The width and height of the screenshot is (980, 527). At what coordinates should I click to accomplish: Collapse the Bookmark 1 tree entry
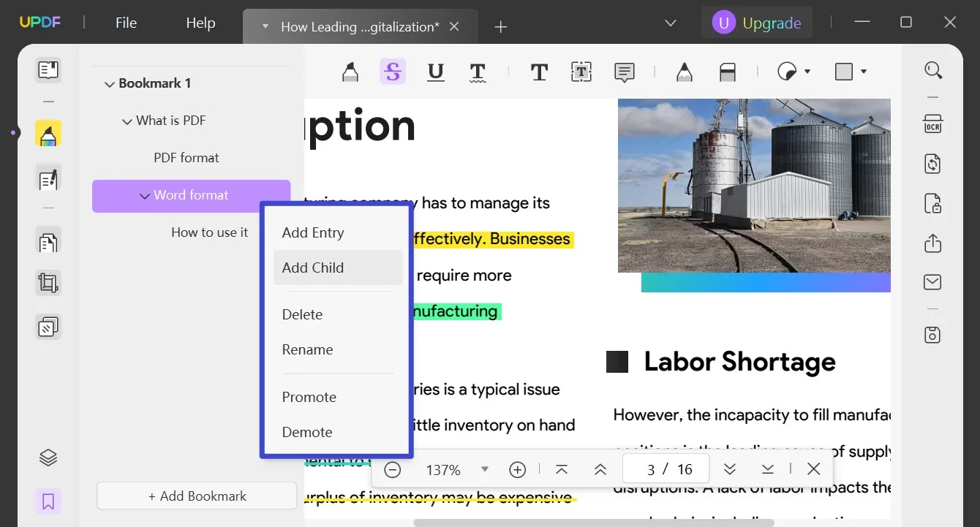(108, 83)
